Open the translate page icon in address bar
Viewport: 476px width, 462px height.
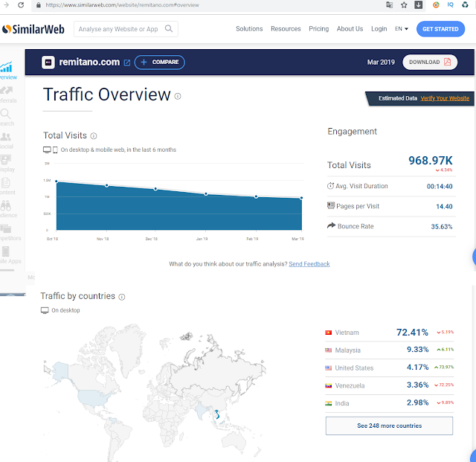click(x=389, y=5)
